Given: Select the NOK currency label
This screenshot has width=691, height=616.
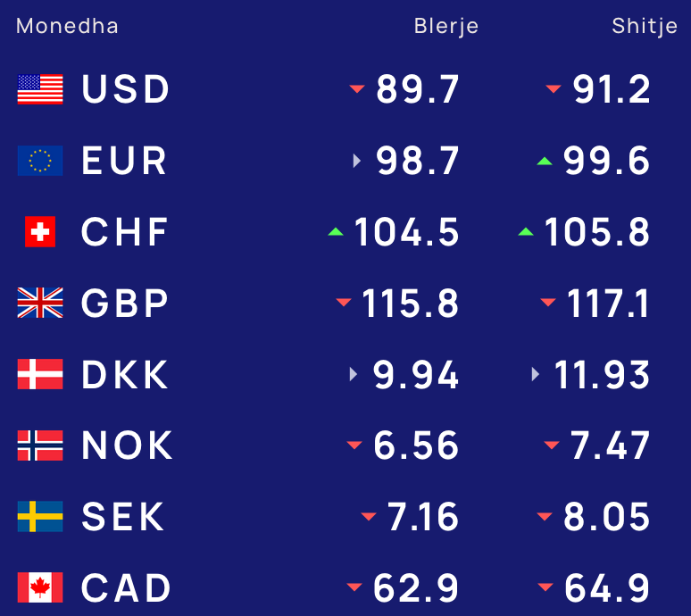Looking at the screenshot, I should click(x=127, y=445).
